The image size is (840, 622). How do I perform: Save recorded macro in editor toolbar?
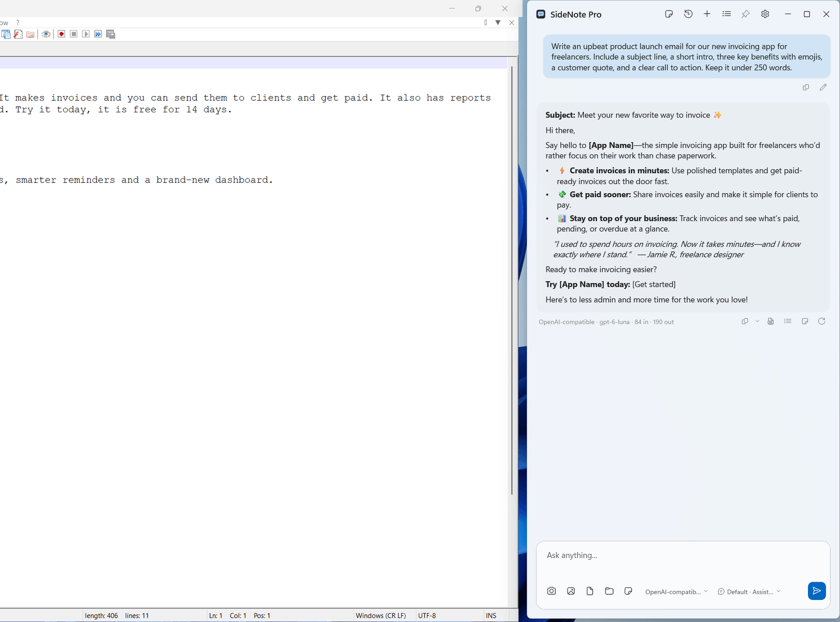tap(110, 34)
